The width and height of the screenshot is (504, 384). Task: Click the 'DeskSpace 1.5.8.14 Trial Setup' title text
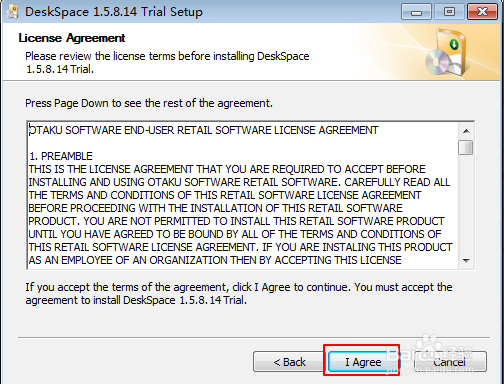tap(114, 12)
